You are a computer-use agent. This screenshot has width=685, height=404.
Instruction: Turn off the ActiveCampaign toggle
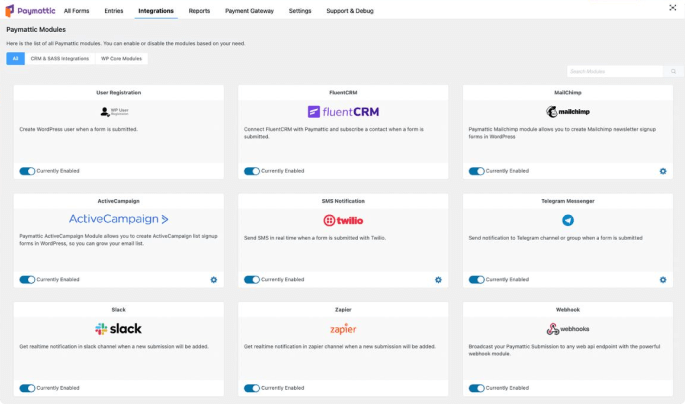pos(27,280)
